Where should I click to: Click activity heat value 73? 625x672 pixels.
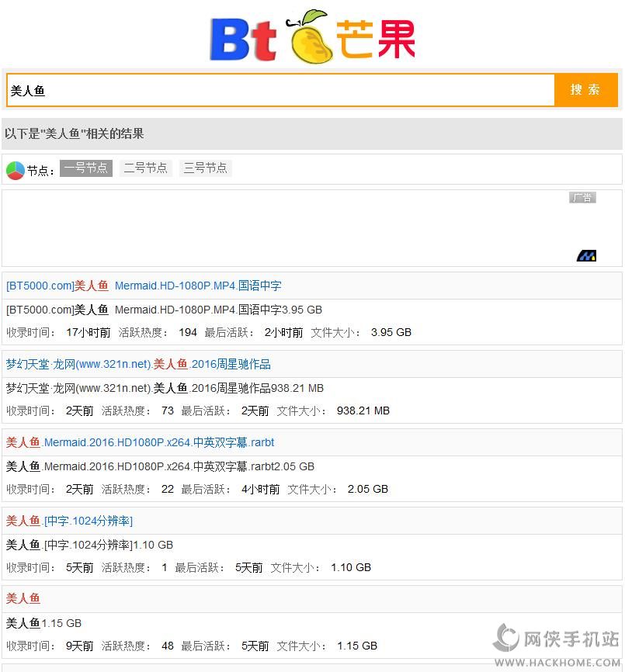[x=168, y=411]
